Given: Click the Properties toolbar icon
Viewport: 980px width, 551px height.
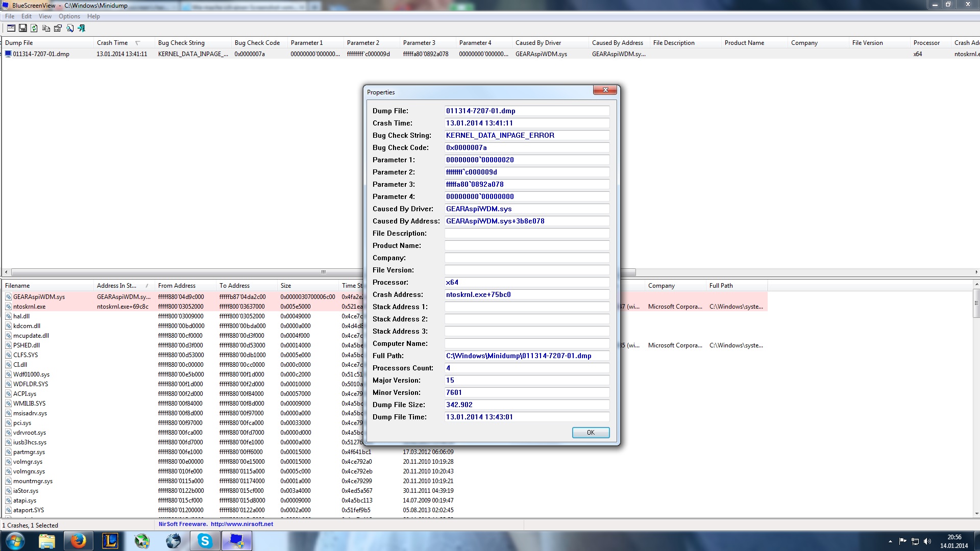Looking at the screenshot, I should coord(58,28).
